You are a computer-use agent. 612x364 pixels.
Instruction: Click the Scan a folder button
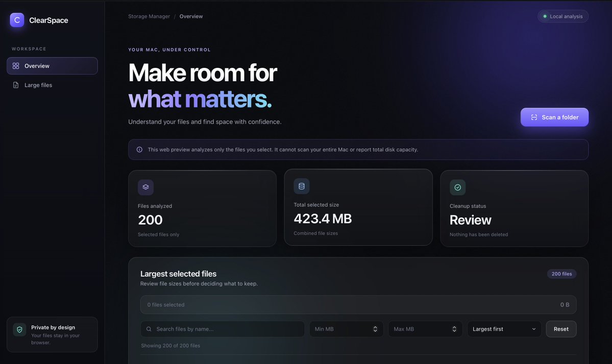[x=554, y=117]
